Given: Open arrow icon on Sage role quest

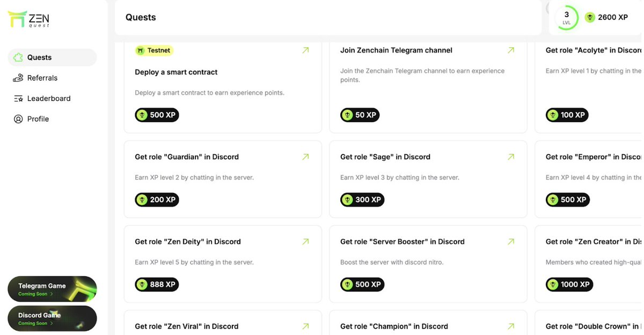Looking at the screenshot, I should 511,157.
